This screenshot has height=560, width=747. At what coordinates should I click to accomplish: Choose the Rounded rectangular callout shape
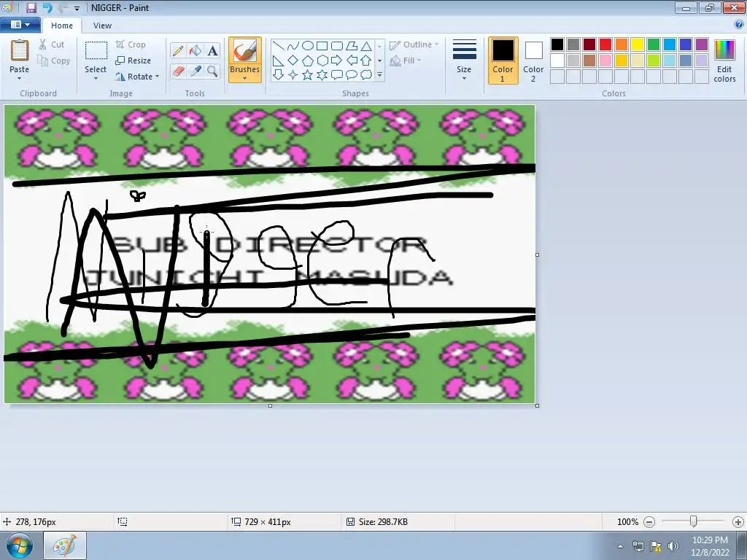[x=337, y=75]
